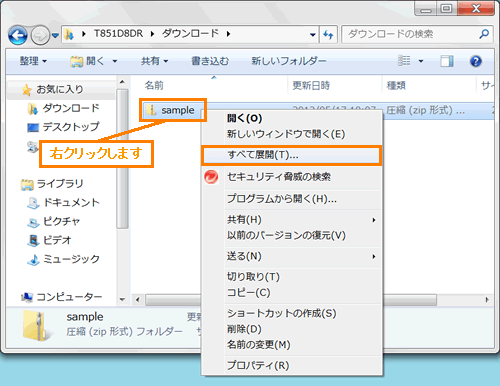Choose すべて展開(T)... from context menu
This screenshot has width=500, height=386.
pyautogui.click(x=291, y=155)
